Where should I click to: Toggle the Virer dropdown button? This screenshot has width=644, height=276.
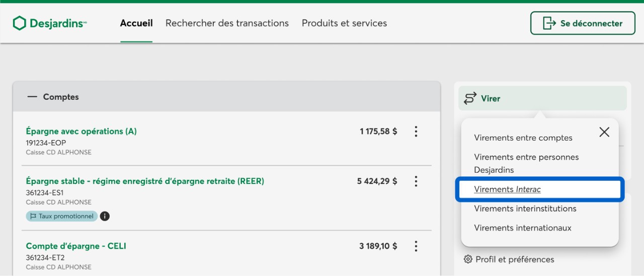tap(542, 98)
